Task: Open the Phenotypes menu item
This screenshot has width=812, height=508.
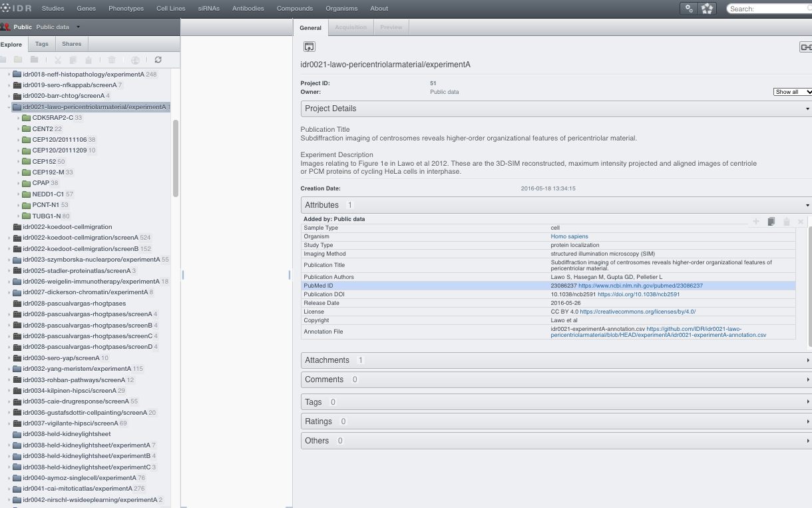Action: coord(126,9)
